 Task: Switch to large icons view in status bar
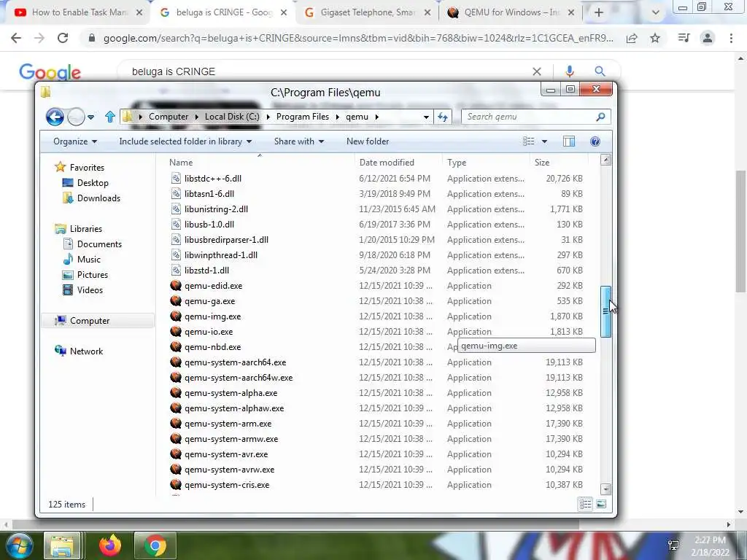tap(601, 504)
